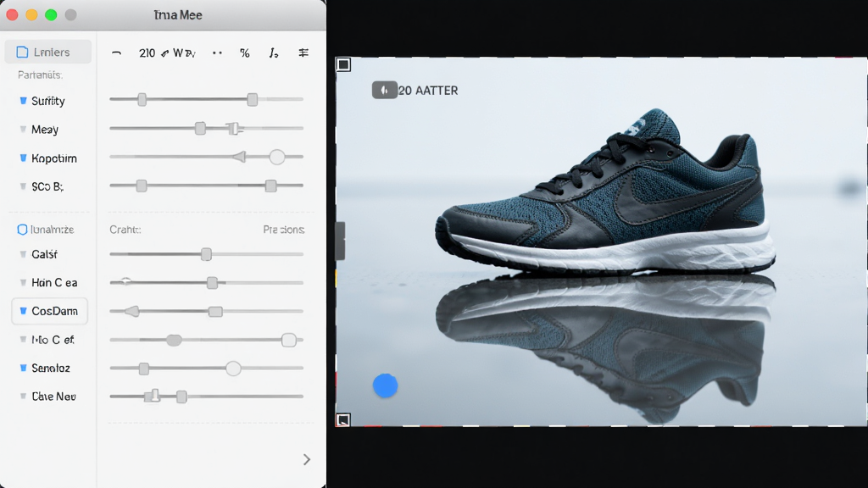Viewport: 868px width, 488px height.
Task: Select the CosDam row
Action: [x=50, y=311]
